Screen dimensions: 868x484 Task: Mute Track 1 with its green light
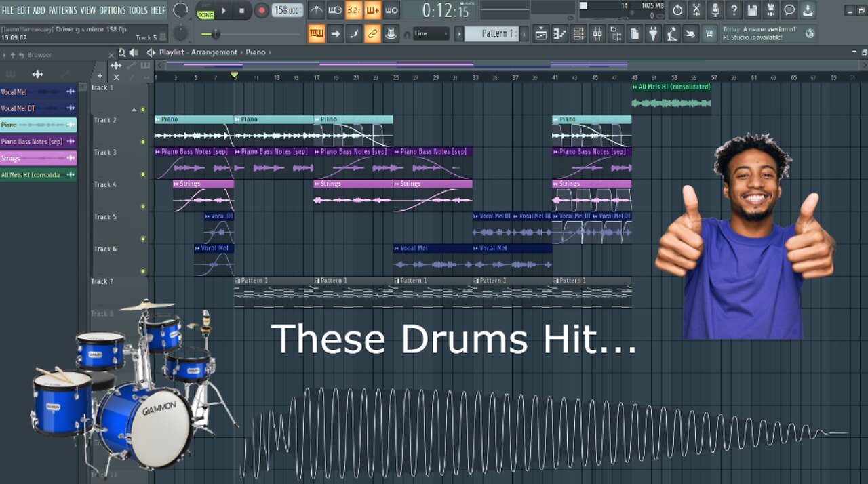(142, 110)
